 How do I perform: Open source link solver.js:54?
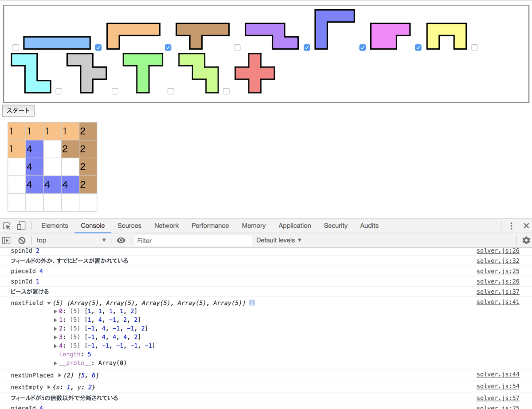[x=498, y=386]
